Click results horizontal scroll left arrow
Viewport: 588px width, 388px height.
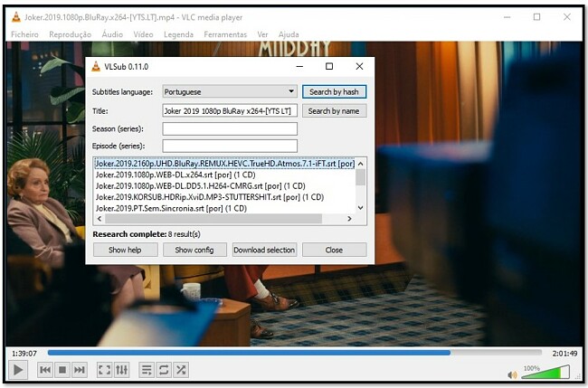(x=100, y=219)
